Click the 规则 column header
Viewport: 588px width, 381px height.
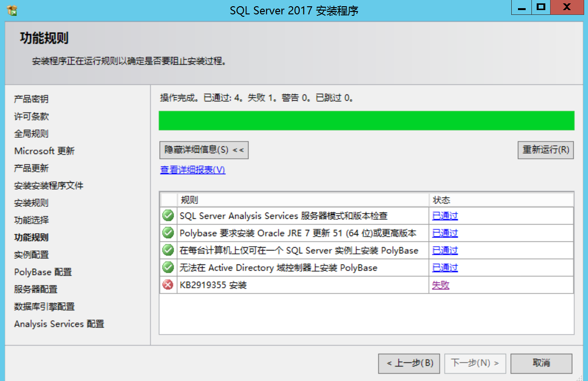[x=303, y=200]
